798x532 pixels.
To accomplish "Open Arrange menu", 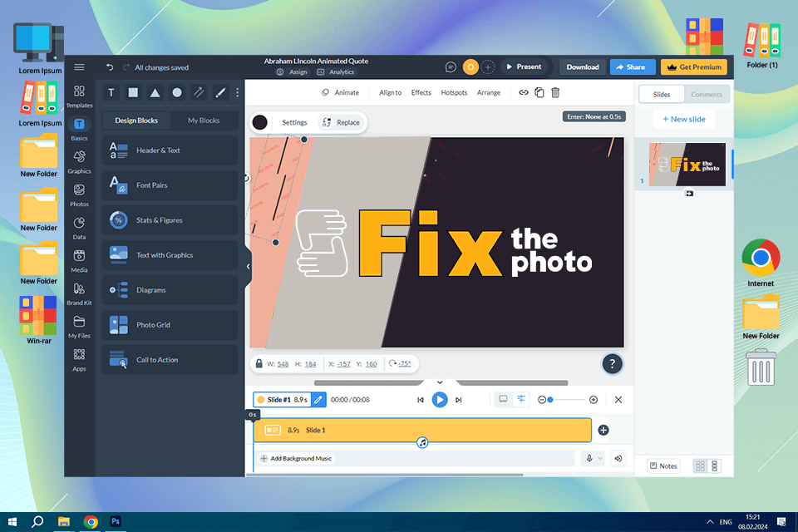I will [489, 92].
